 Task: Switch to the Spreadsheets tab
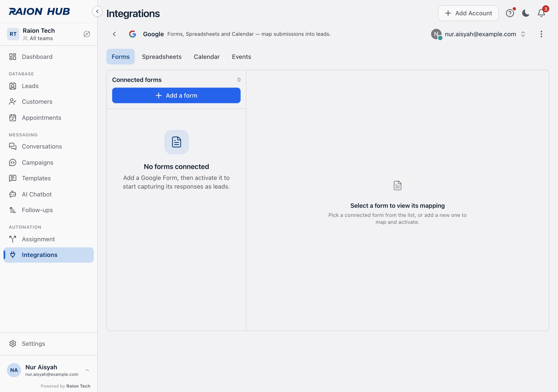pyautogui.click(x=162, y=57)
